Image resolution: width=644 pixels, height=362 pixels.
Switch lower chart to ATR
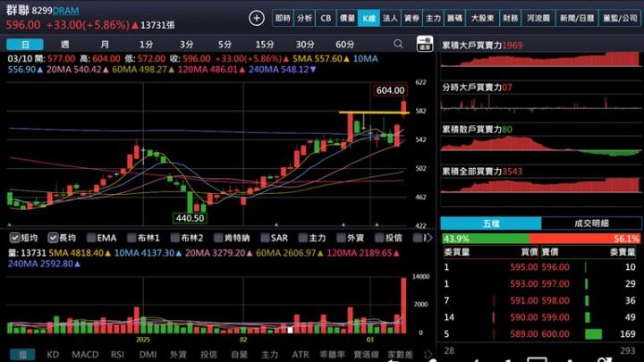[x=301, y=354]
